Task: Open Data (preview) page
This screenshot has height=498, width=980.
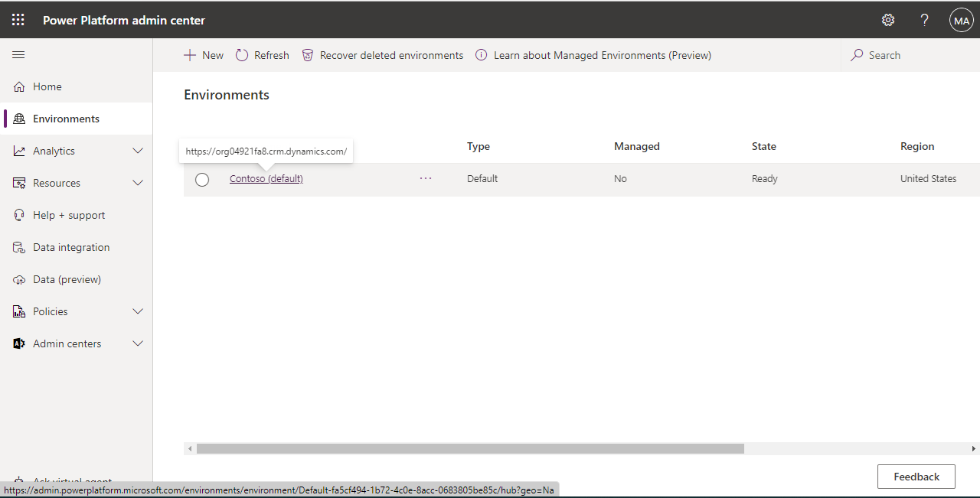Action: click(x=76, y=279)
